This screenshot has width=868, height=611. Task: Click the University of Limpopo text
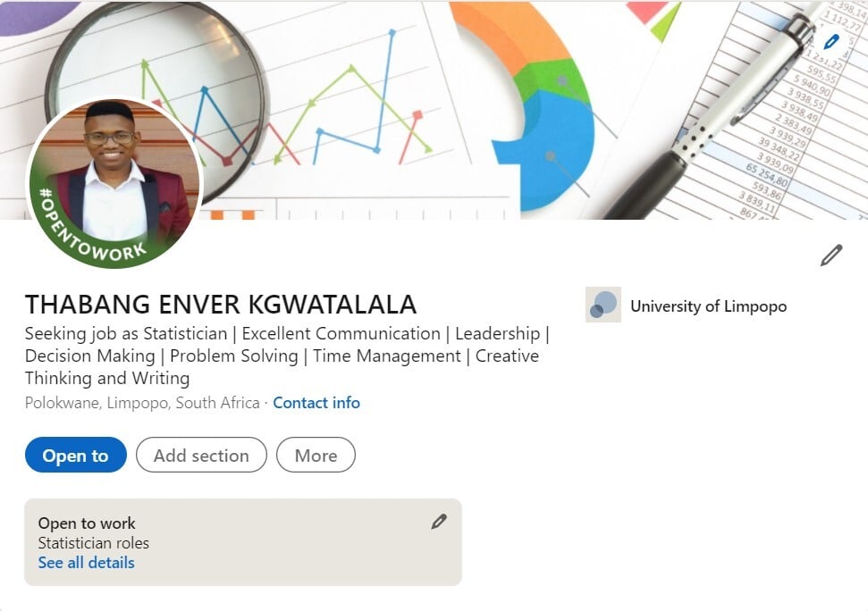708,306
